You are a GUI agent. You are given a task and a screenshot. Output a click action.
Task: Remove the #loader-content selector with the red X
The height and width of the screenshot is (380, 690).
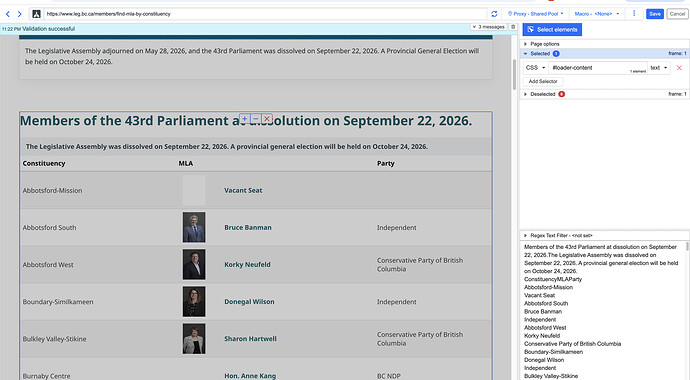[679, 68]
